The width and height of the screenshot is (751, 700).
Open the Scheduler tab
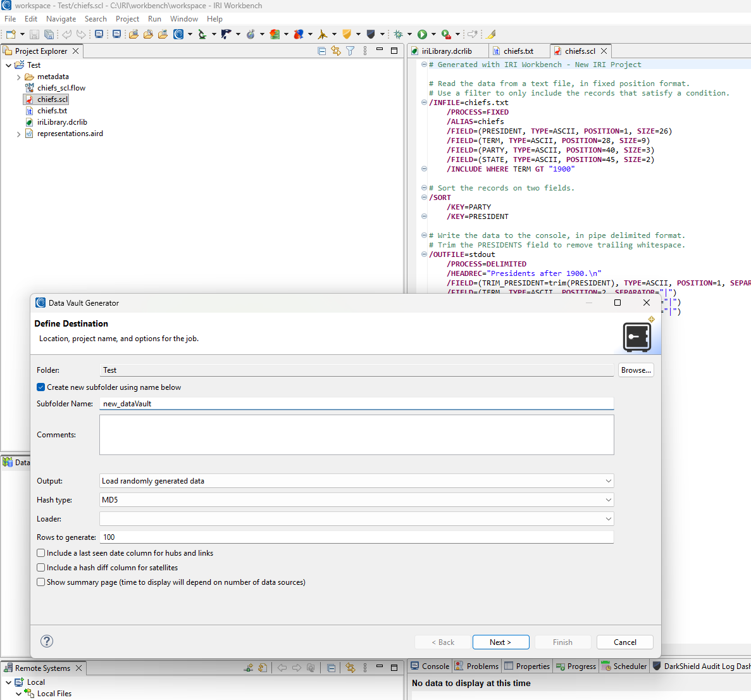coord(624,666)
